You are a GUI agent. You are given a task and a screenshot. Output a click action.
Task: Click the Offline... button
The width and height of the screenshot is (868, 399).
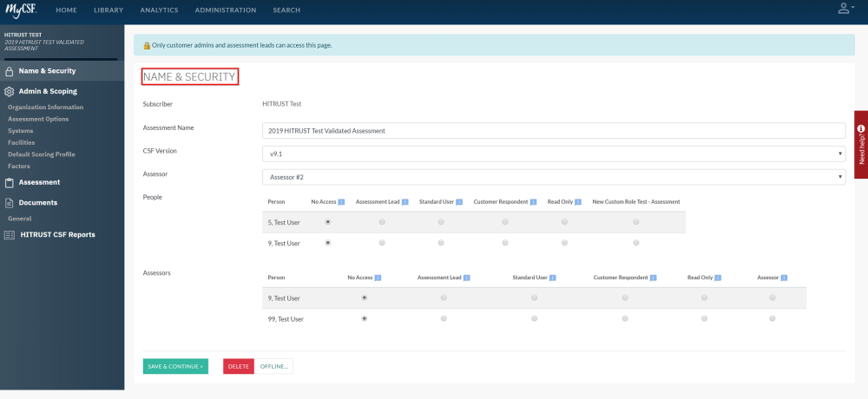(274, 366)
